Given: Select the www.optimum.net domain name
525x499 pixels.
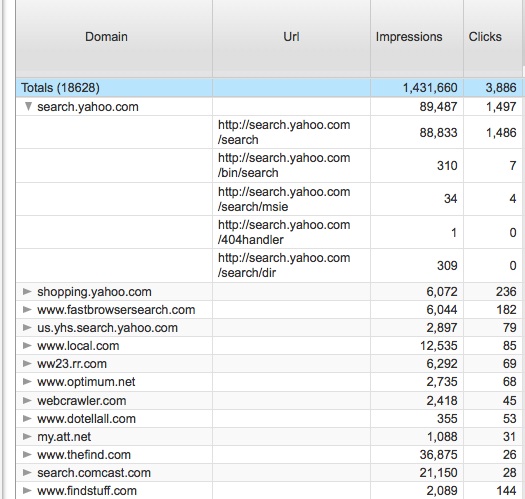Looking at the screenshot, I should pyautogui.click(x=86, y=382).
